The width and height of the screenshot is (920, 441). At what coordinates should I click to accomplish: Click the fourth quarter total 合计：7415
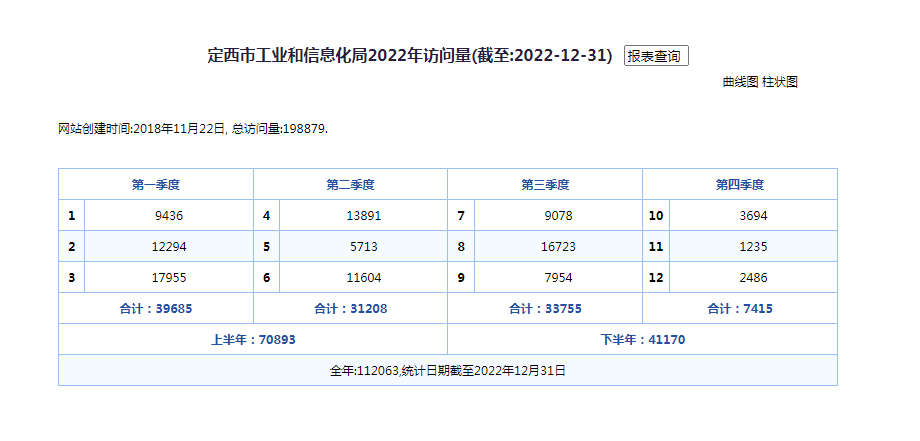(x=739, y=309)
